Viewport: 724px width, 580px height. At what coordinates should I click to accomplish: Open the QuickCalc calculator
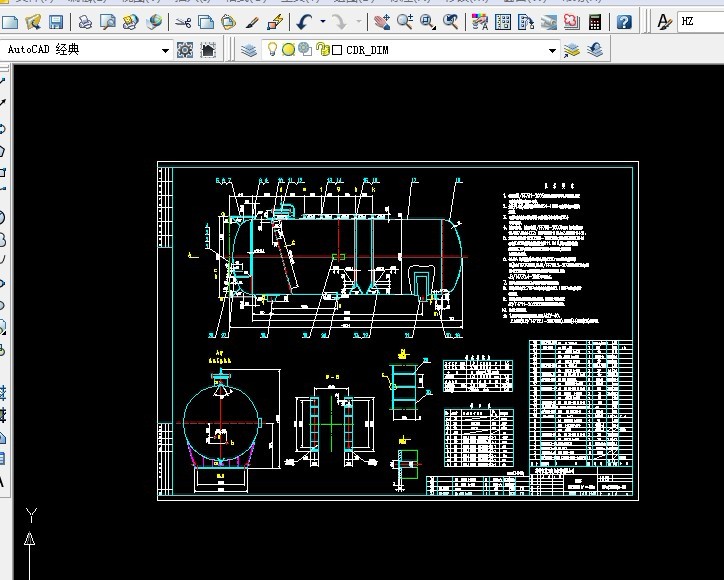point(596,21)
